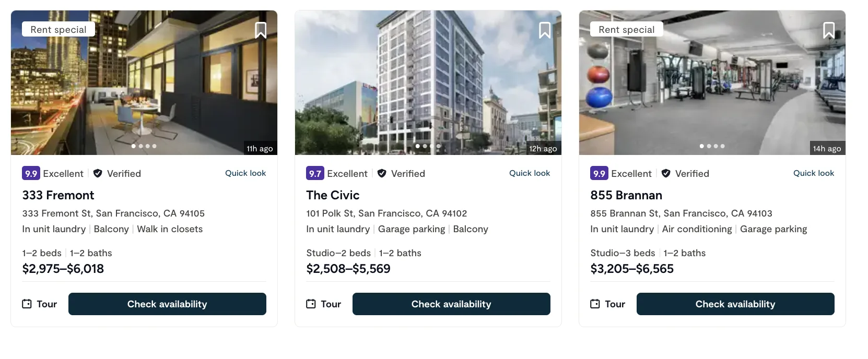Image resolution: width=868 pixels, height=359 pixels.
Task: Open Quick look for The Civic
Action: pyautogui.click(x=530, y=173)
